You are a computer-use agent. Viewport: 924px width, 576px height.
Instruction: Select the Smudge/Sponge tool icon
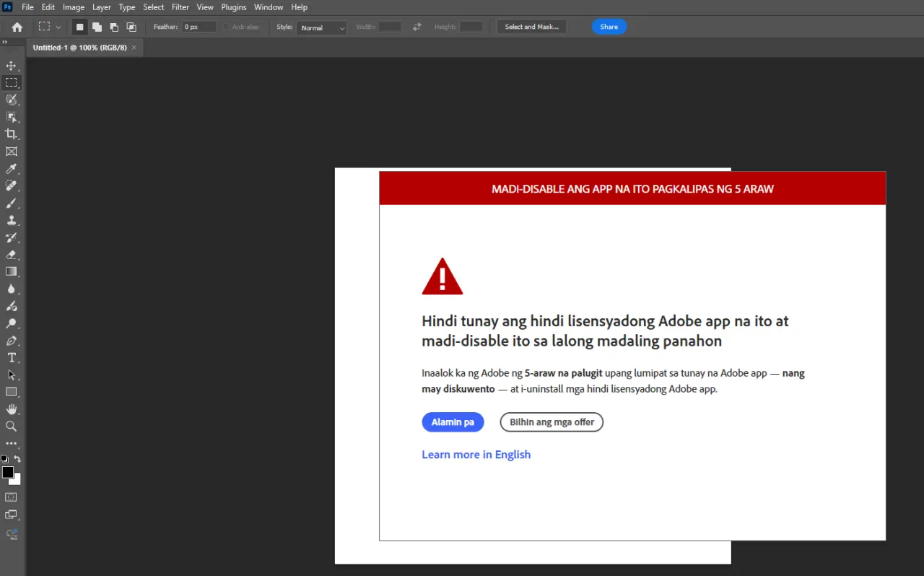(x=12, y=306)
